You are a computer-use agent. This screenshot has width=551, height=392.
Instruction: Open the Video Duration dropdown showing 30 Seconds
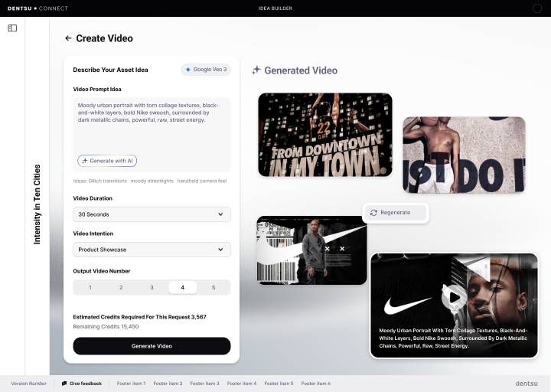pyautogui.click(x=152, y=214)
